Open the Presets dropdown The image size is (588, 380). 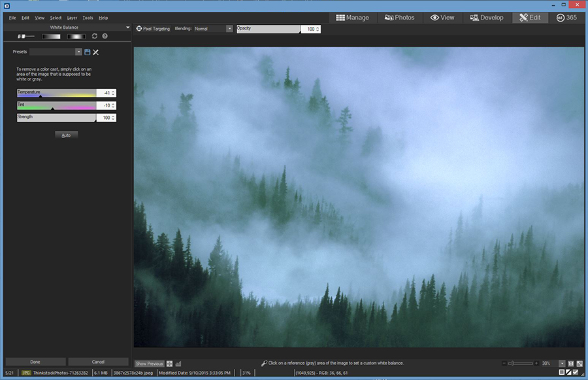(x=78, y=52)
